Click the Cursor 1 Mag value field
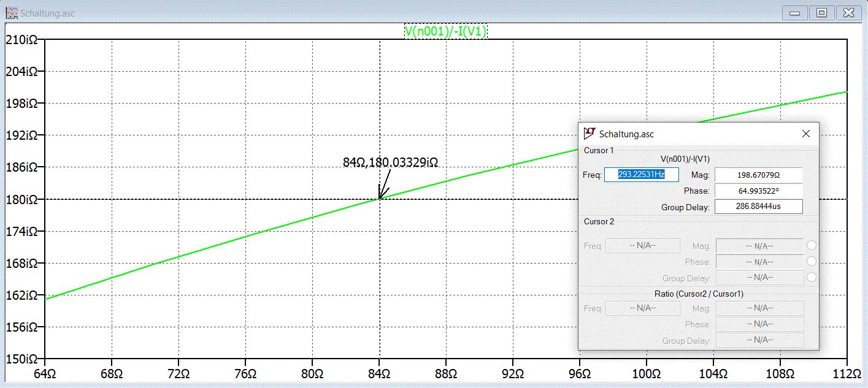 pos(759,175)
